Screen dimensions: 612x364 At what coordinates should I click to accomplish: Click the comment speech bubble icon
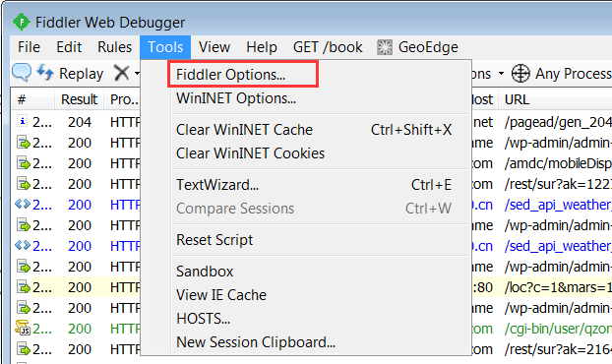click(22, 72)
